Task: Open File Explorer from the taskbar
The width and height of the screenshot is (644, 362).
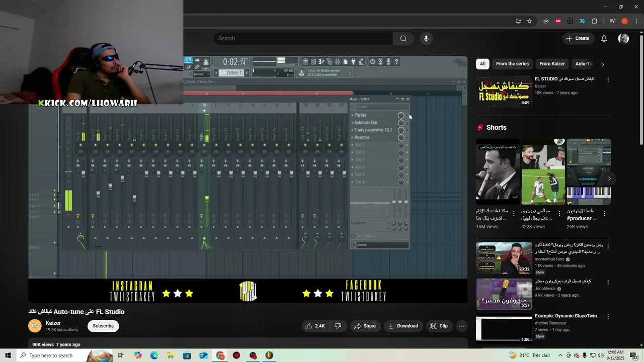Action: coord(171,355)
